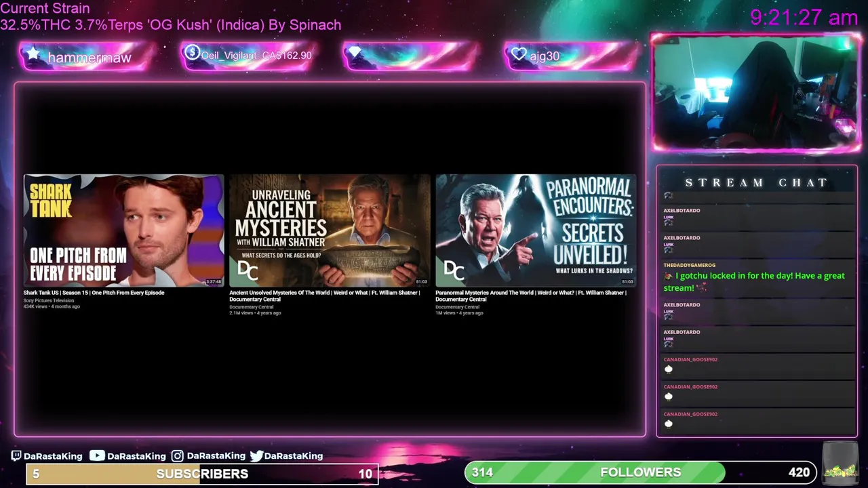Click the Ceil_Vigilant CA$162.90 donation label
The width and height of the screenshot is (868, 488).
(256, 56)
